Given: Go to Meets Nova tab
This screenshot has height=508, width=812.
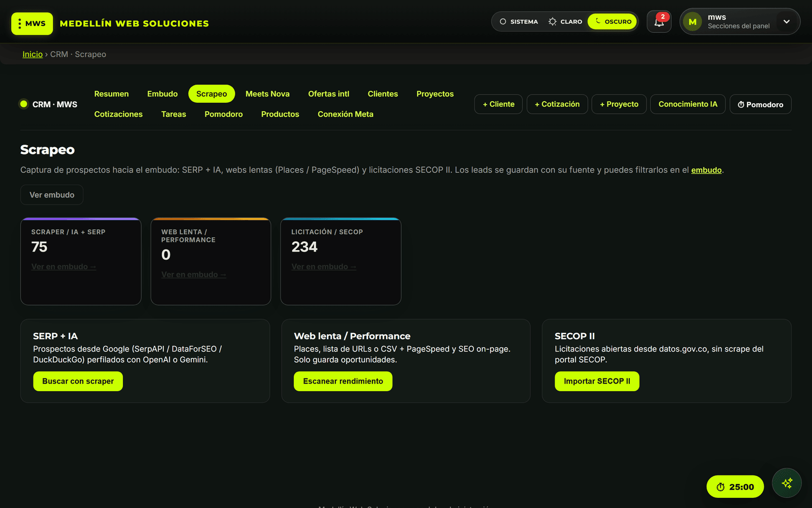Looking at the screenshot, I should pos(267,94).
